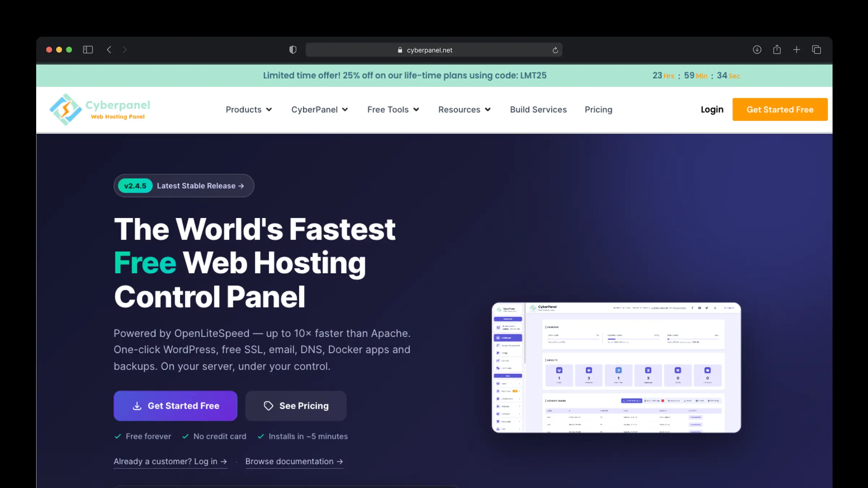Click the See Pricing button
The image size is (868, 488).
tap(296, 406)
